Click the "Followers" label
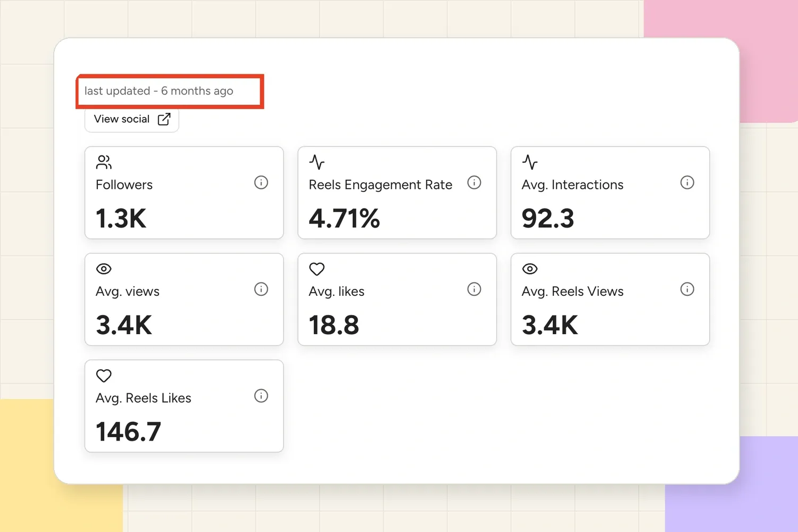 124,185
